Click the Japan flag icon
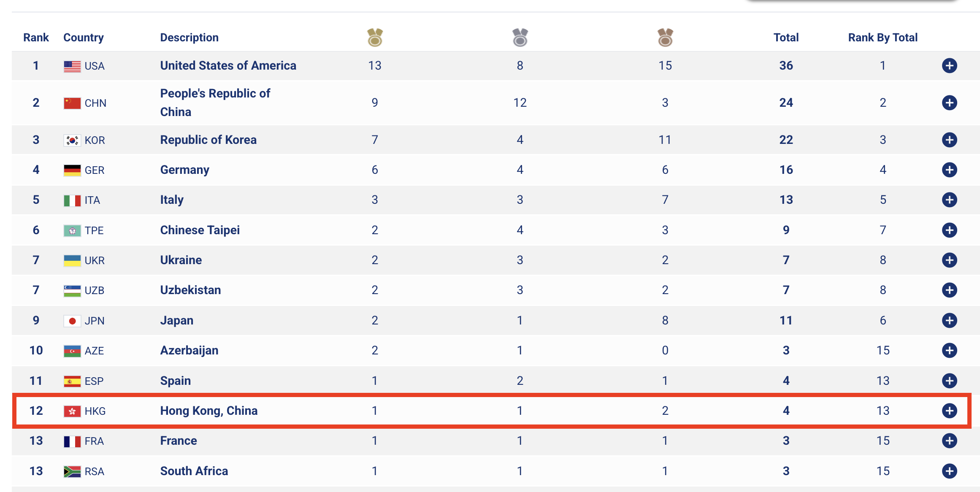Viewport: 980px width, 492px height. click(x=72, y=321)
